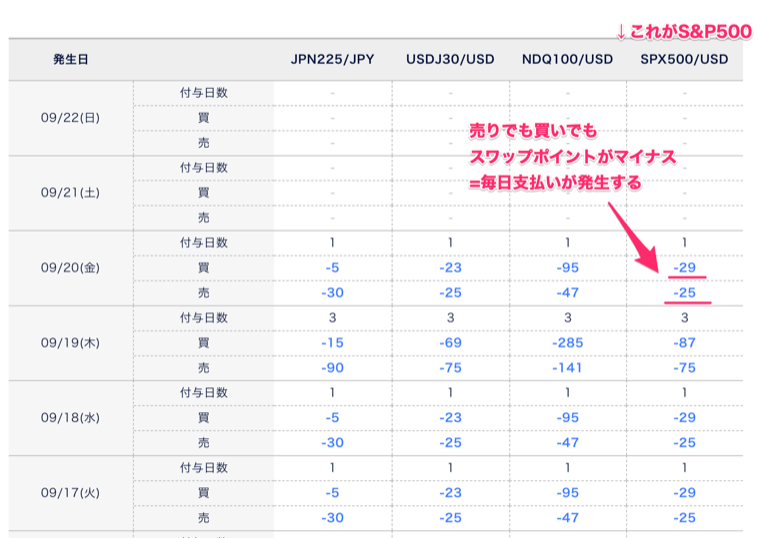Click 09/20 USDJ30/USD buy value -23
Screen dimensions: 760x538
450,268
